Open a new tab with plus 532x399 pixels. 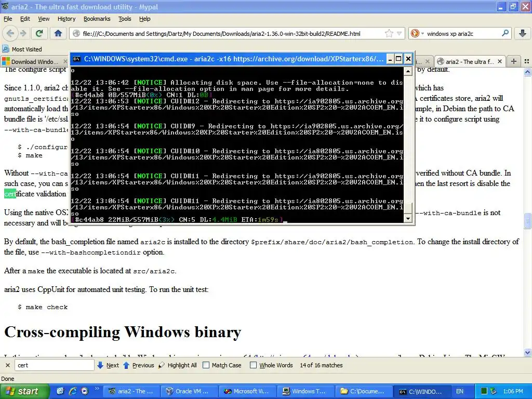pyautogui.click(x=514, y=61)
